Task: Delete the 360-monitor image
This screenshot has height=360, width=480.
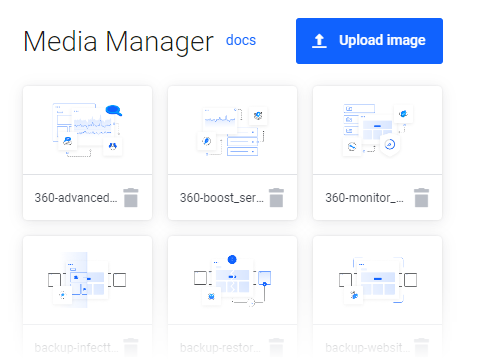Action: (421, 198)
